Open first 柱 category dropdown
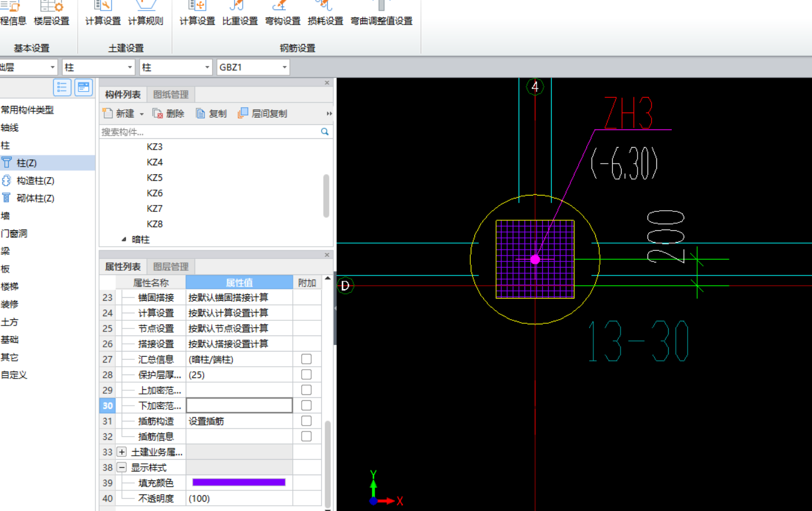 129,68
